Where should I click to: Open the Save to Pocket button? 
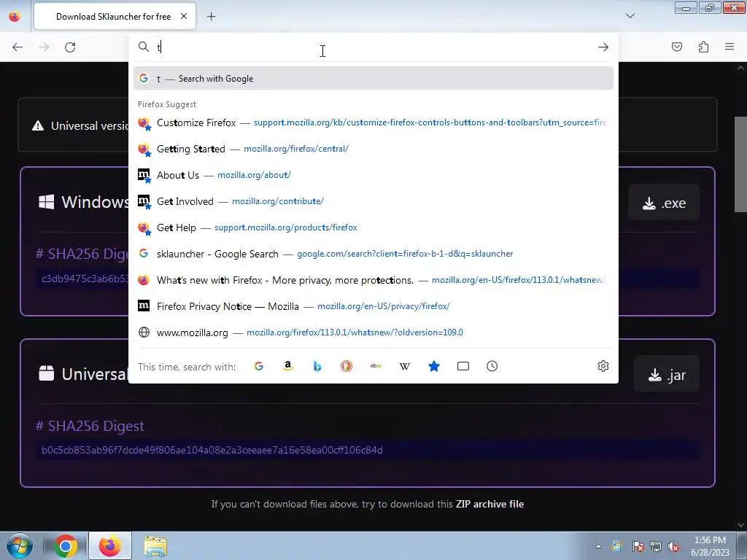[677, 47]
